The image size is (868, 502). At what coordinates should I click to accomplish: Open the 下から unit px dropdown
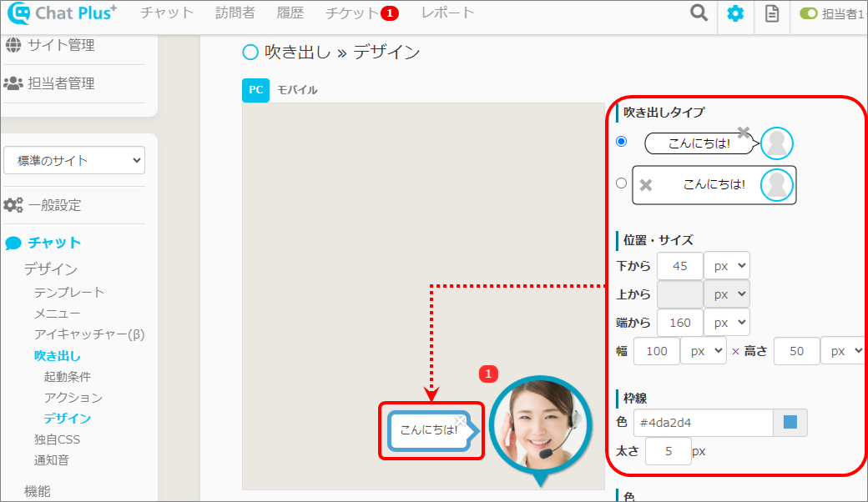[726, 266]
